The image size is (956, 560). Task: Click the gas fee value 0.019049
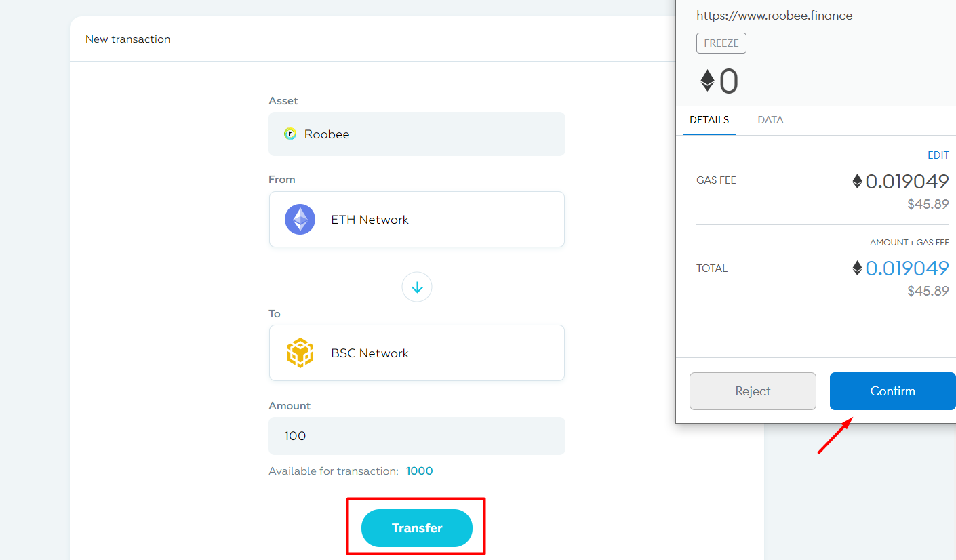pyautogui.click(x=907, y=182)
